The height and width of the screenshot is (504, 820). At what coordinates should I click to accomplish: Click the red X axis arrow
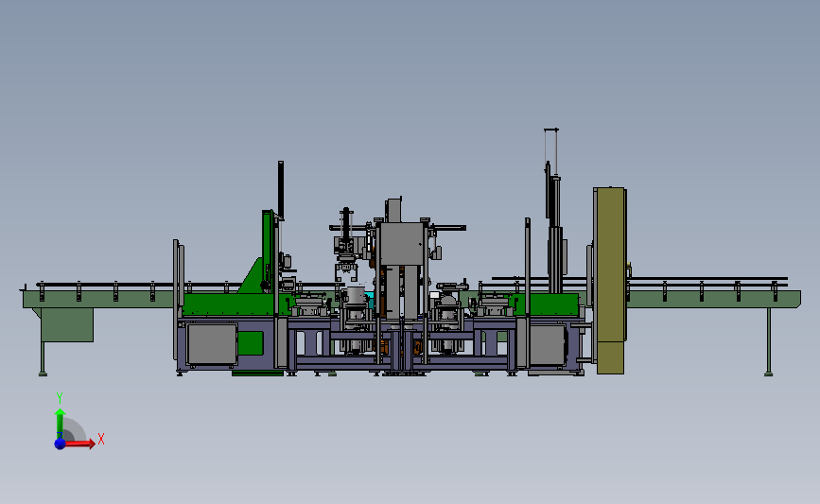click(79, 443)
